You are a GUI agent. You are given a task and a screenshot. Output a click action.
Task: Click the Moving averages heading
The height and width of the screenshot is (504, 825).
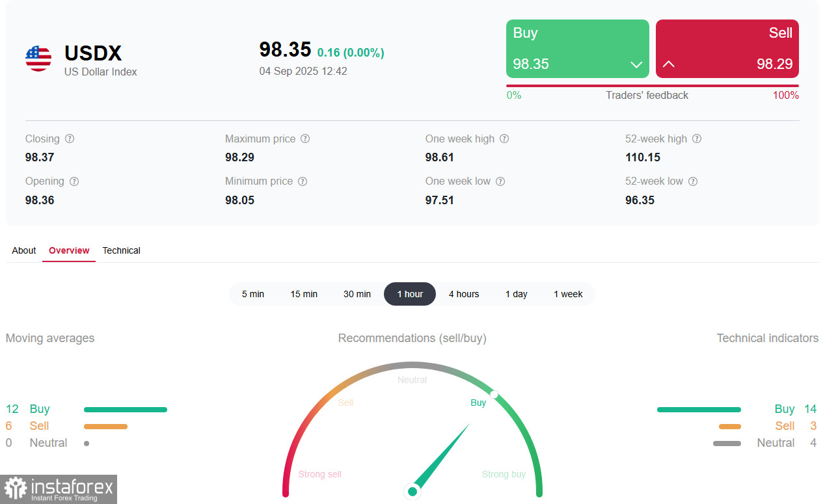point(50,338)
